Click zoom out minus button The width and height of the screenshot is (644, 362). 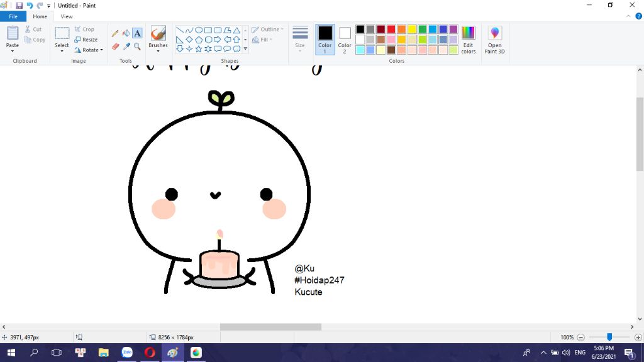tap(580, 337)
